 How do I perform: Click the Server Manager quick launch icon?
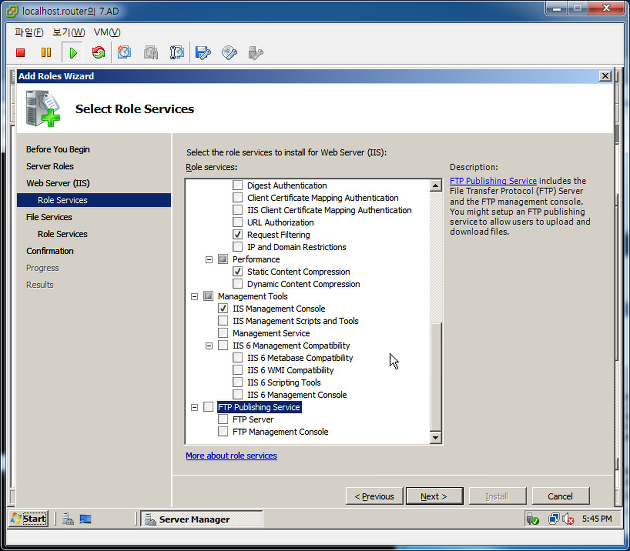coord(68,519)
